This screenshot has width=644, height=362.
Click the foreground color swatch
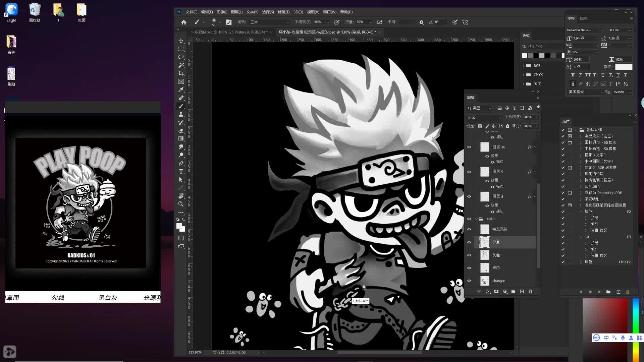pos(179,226)
